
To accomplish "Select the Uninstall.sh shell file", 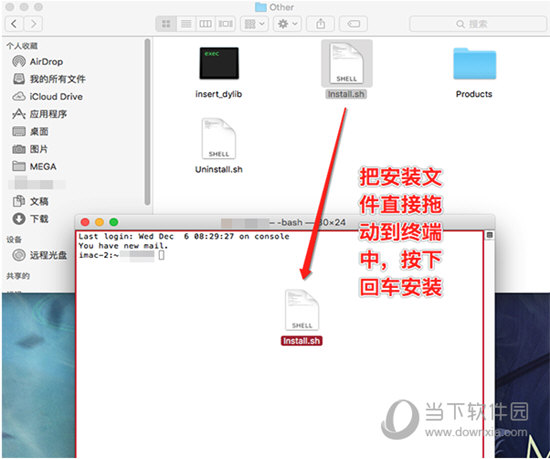I will (x=219, y=146).
